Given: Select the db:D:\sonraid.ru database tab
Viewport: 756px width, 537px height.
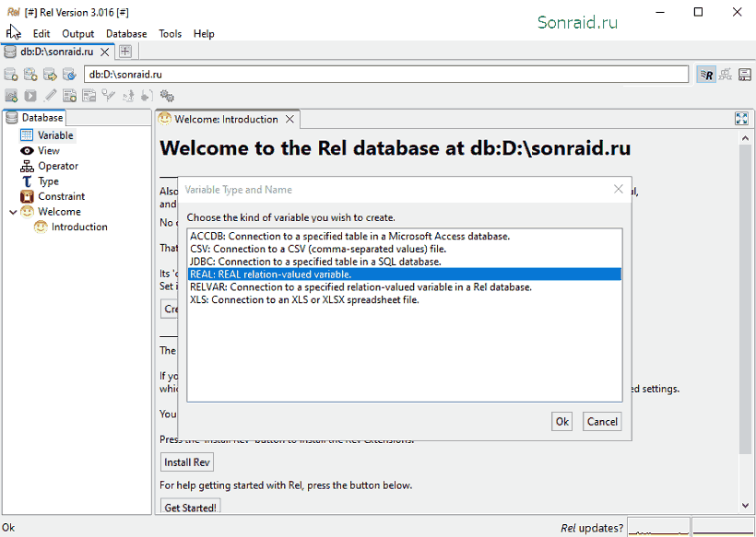Looking at the screenshot, I should [57, 52].
